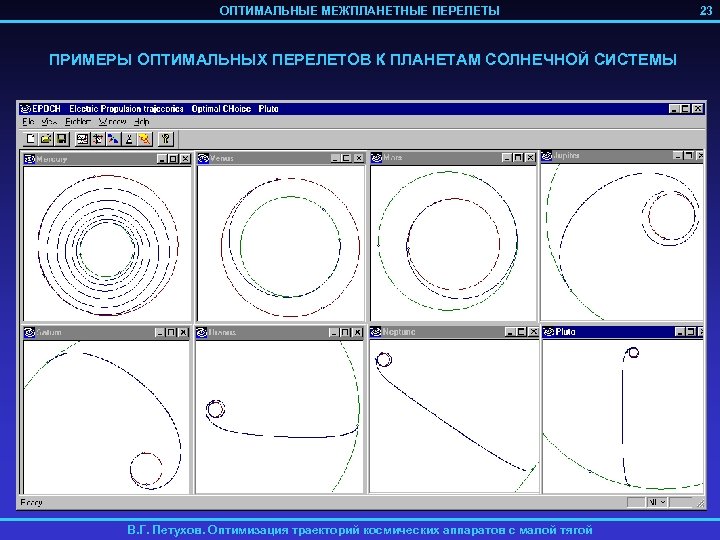Image resolution: width=720 pixels, height=540 pixels.
Task: Click the Open folder toolbar icon
Action: pos(45,139)
